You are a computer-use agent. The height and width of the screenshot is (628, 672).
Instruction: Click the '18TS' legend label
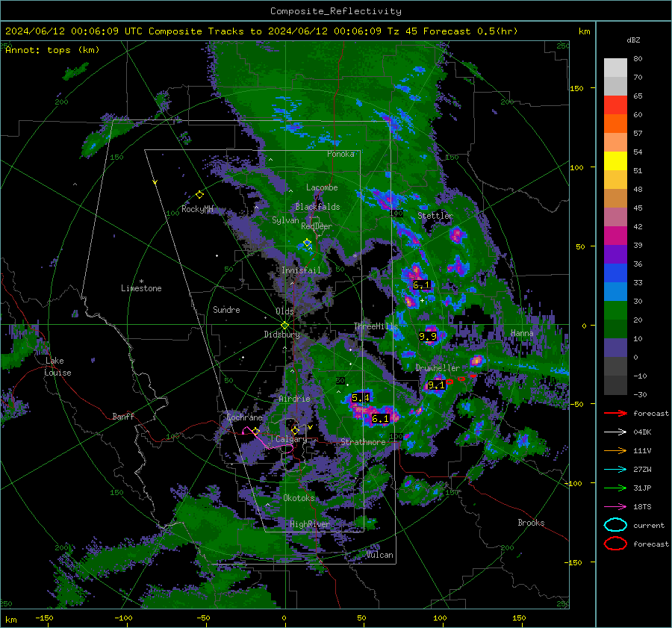point(642,507)
